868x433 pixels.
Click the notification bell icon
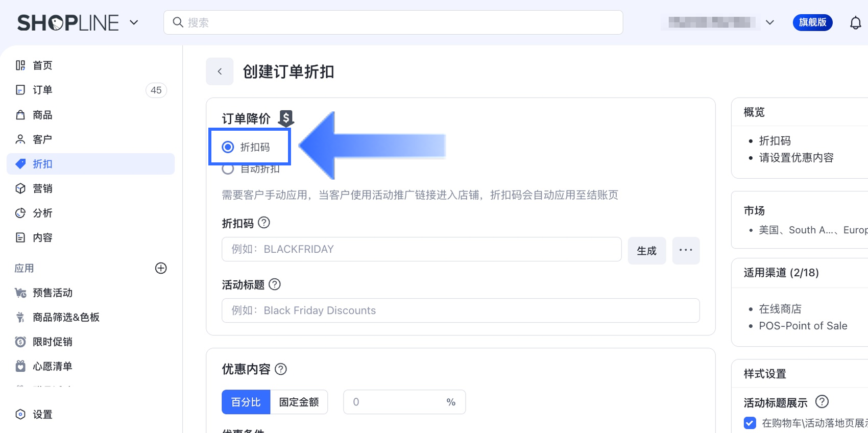(x=855, y=23)
